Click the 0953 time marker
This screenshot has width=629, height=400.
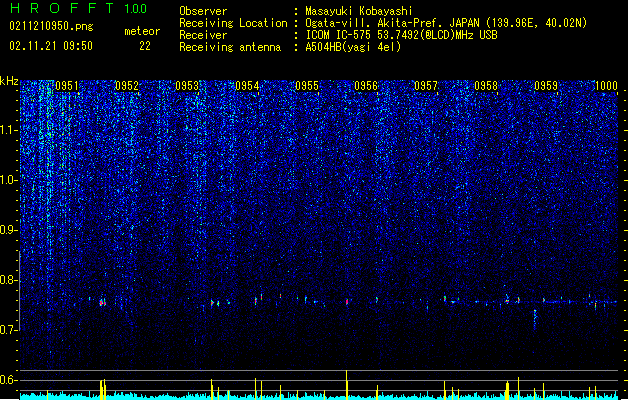pyautogui.click(x=187, y=86)
